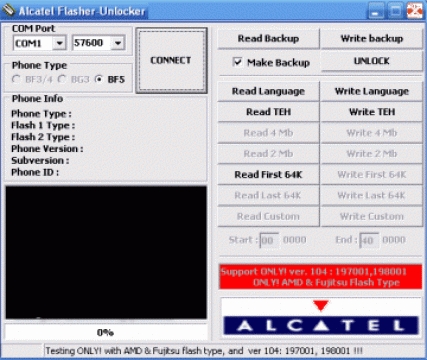The image size is (427, 360).
Task: Click the Start address input field
Action: coord(269,240)
